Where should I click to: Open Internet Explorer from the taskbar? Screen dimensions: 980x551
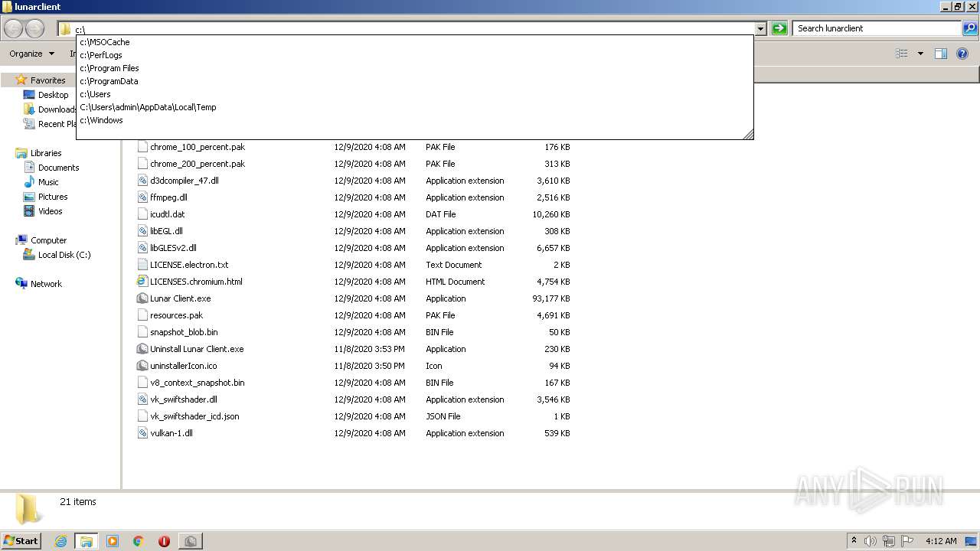coord(60,541)
